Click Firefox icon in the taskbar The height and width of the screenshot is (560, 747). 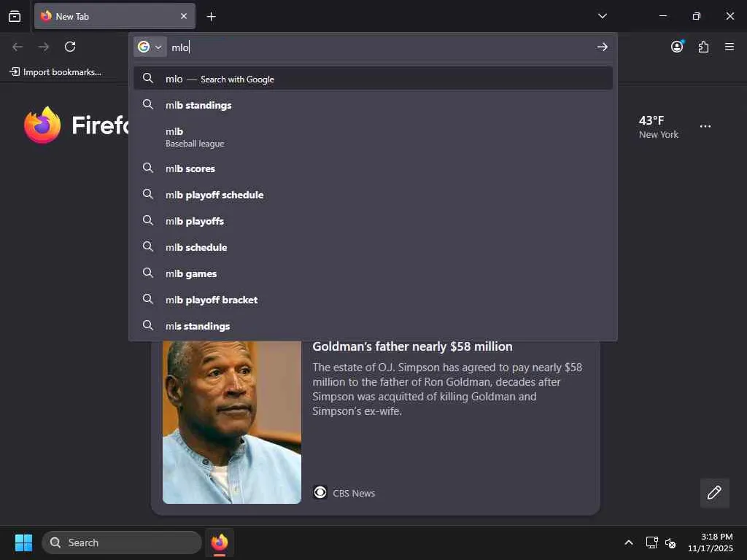[219, 542]
